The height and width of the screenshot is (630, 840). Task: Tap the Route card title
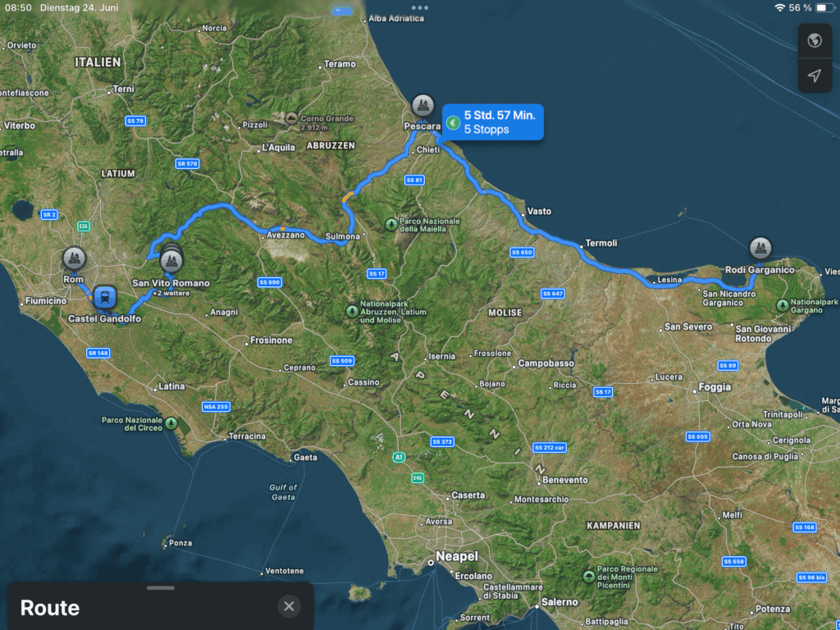[x=50, y=608]
